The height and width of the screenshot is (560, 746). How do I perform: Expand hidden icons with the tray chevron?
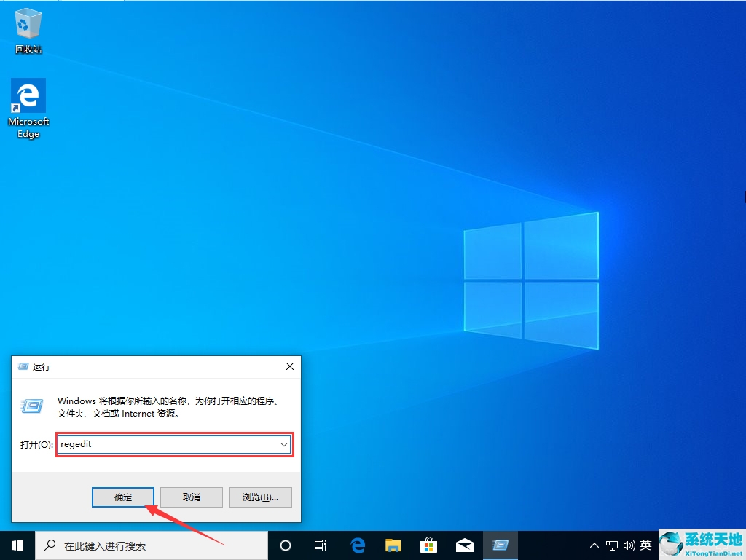[594, 545]
